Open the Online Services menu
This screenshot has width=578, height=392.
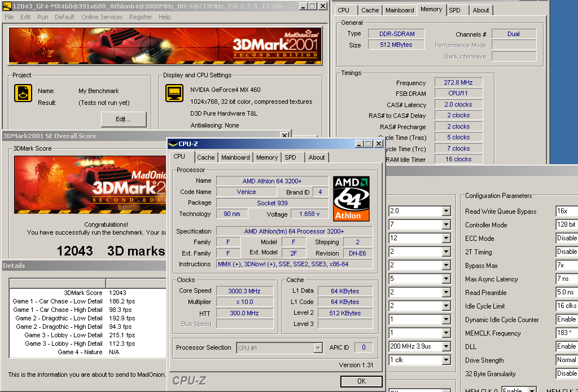click(102, 17)
